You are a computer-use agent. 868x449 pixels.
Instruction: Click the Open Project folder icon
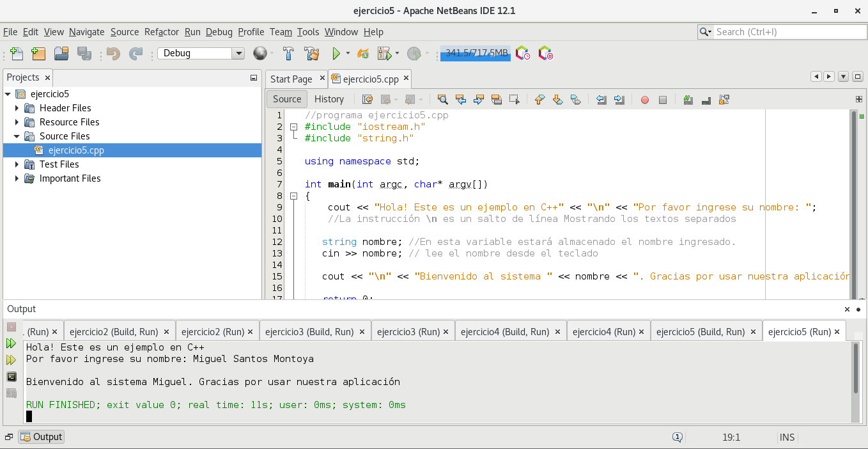click(x=61, y=54)
